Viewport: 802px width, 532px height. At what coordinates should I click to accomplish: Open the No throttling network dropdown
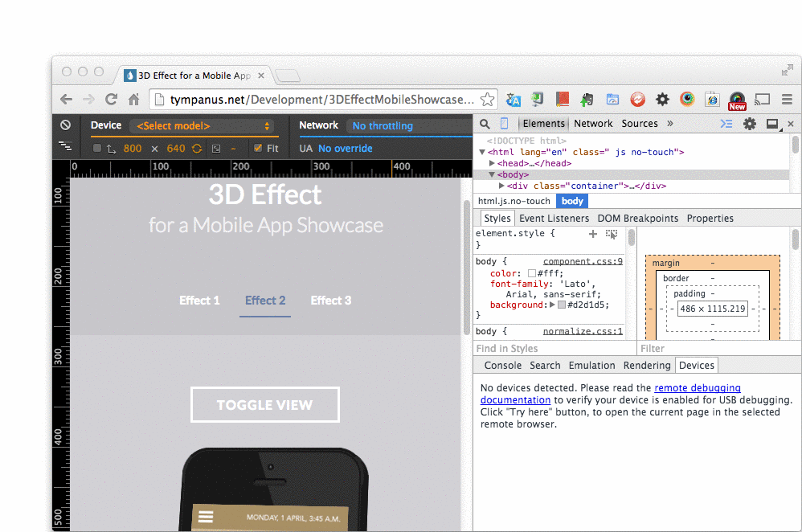coord(408,126)
